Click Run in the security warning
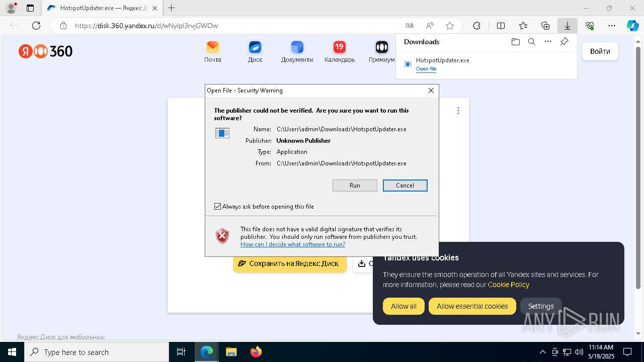This screenshot has width=644, height=362. coord(355,186)
